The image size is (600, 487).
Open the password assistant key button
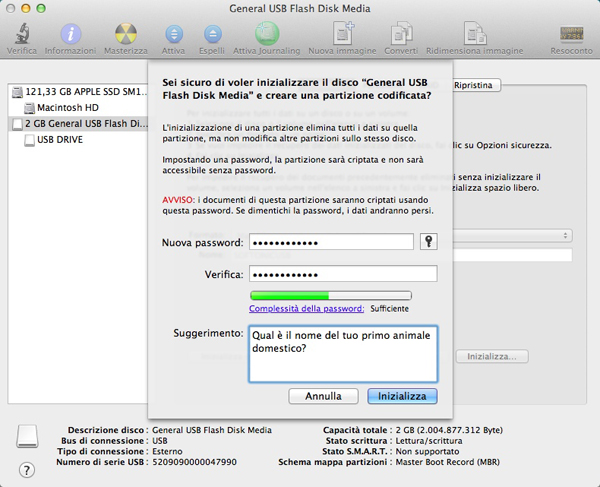[x=429, y=242]
